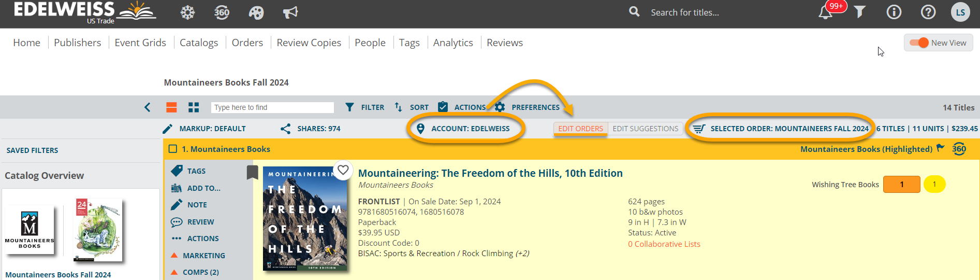Click the search magnifier icon
This screenshot has height=280, width=980.
pyautogui.click(x=634, y=12)
